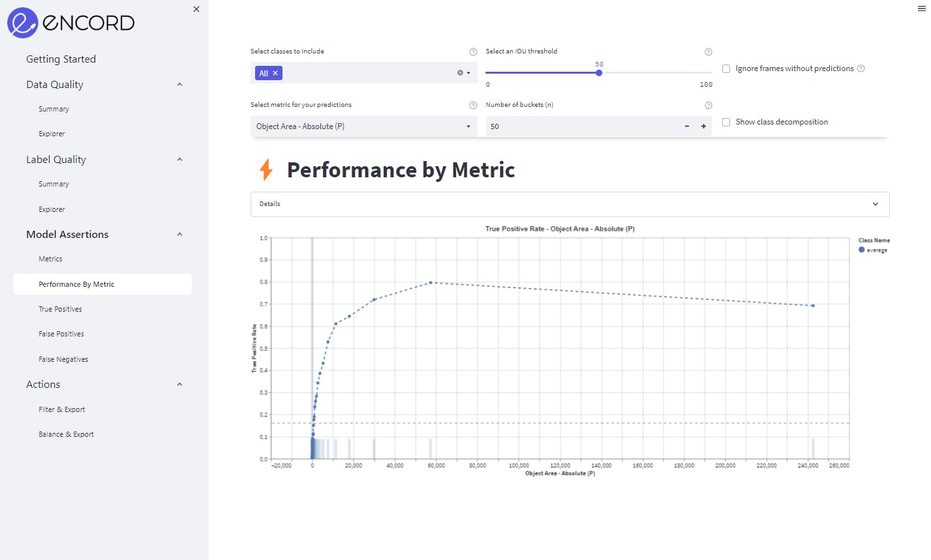
Task: Open the True Positives page
Action: pyautogui.click(x=60, y=309)
